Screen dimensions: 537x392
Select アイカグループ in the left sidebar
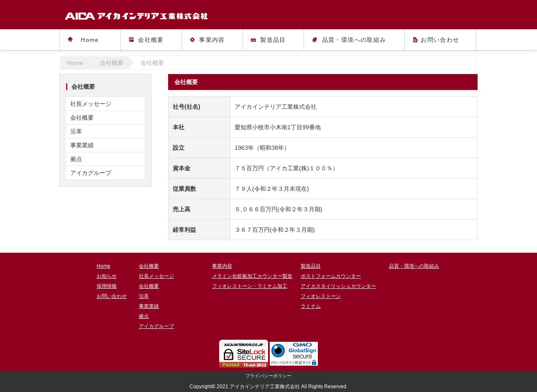(105, 173)
